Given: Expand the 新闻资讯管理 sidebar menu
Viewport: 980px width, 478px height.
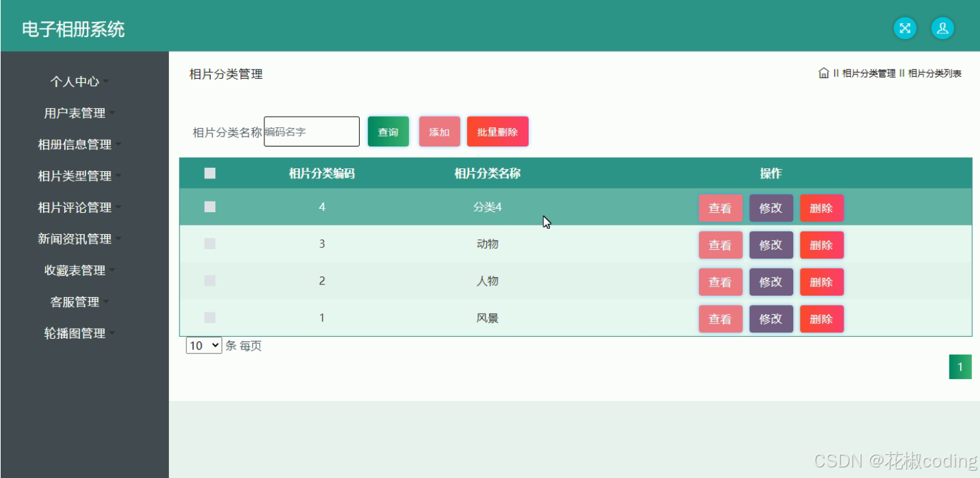Looking at the screenshot, I should (79, 239).
